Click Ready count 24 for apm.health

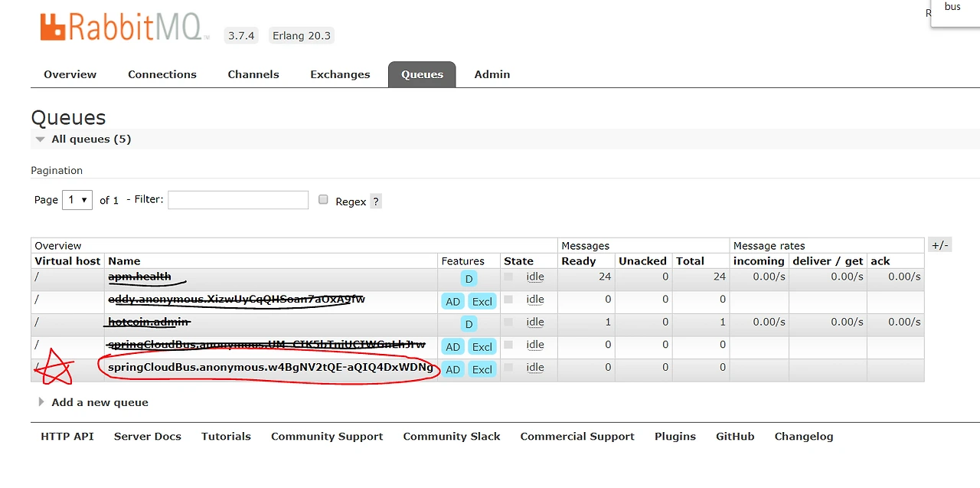pyautogui.click(x=605, y=277)
